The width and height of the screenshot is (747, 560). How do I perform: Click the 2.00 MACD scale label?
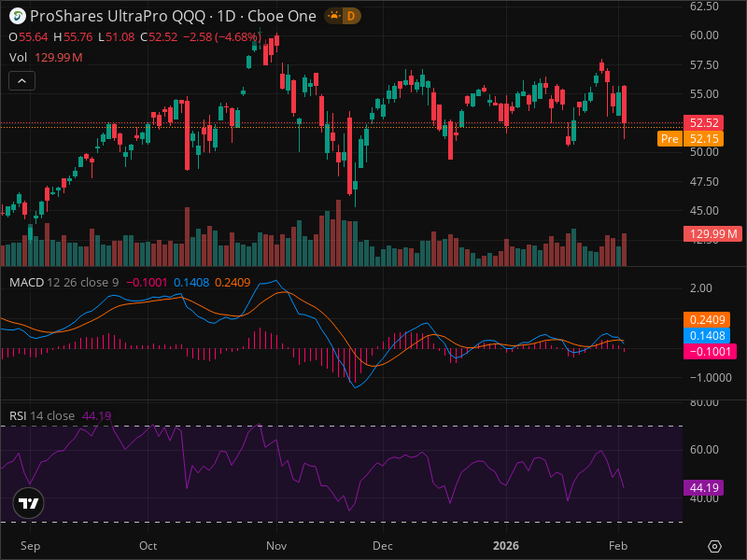(x=701, y=288)
